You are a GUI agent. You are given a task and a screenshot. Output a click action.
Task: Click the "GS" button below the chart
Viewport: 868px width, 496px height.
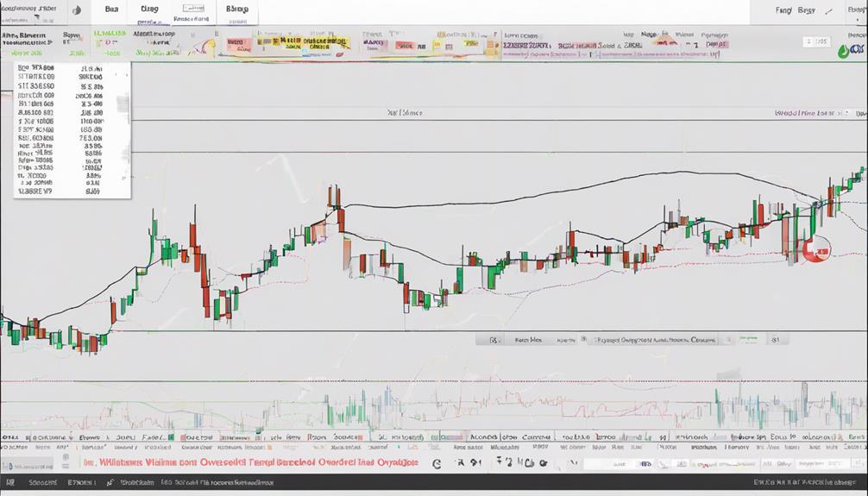494,340
